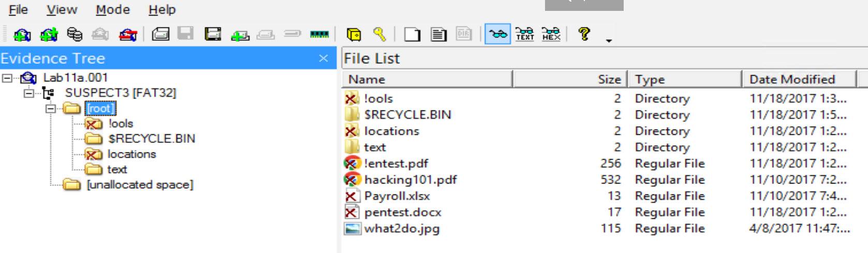Collapse the SUSPECT3 [FAT32] partition node
The image size is (868, 253).
coord(28,93)
